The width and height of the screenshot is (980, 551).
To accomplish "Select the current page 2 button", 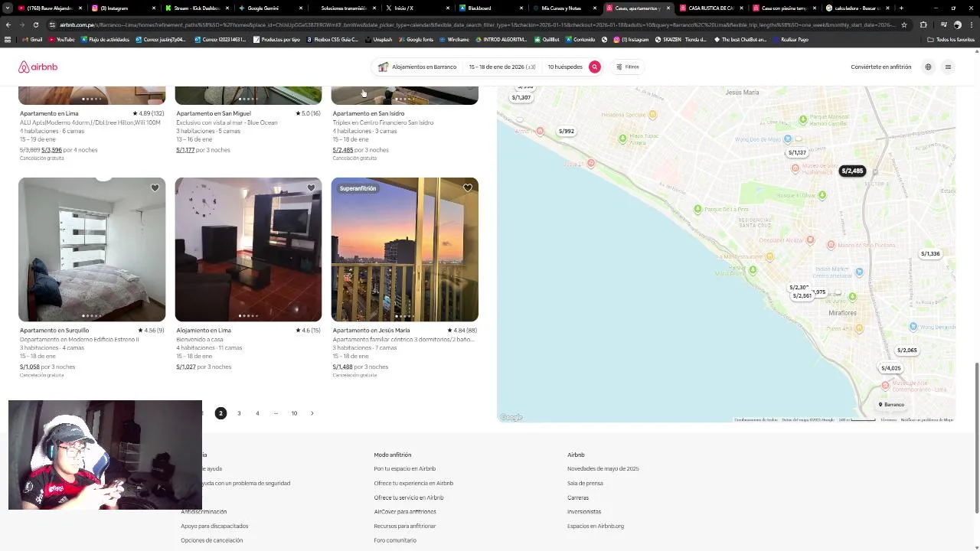I will click(x=220, y=413).
